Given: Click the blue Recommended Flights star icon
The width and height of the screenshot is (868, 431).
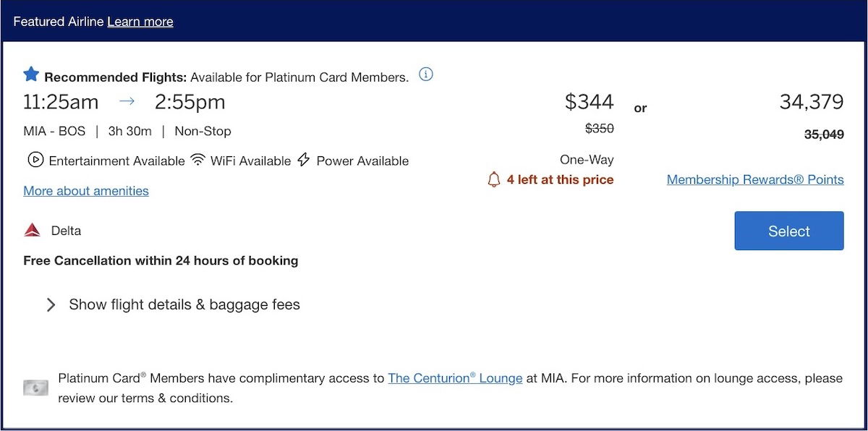Looking at the screenshot, I should 31,74.
